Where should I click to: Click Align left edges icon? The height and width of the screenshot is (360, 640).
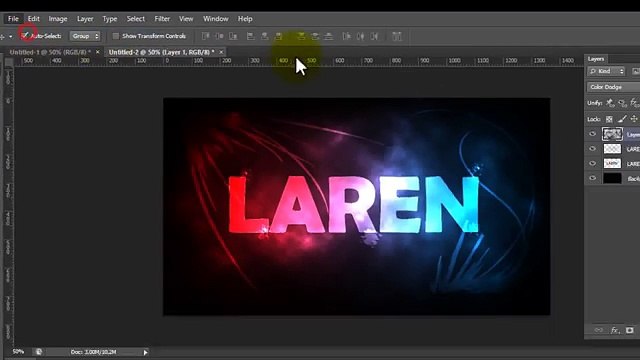click(251, 36)
